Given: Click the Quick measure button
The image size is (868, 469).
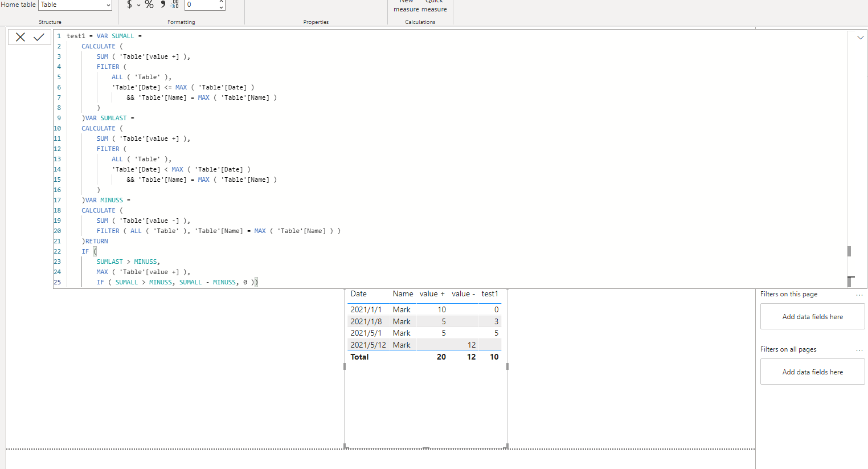Looking at the screenshot, I should pos(434,5).
